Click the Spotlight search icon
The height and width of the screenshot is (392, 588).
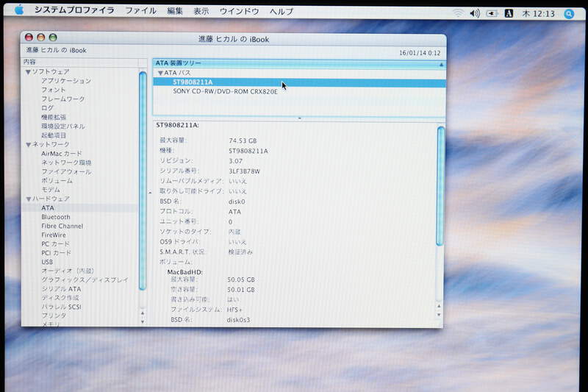point(569,14)
